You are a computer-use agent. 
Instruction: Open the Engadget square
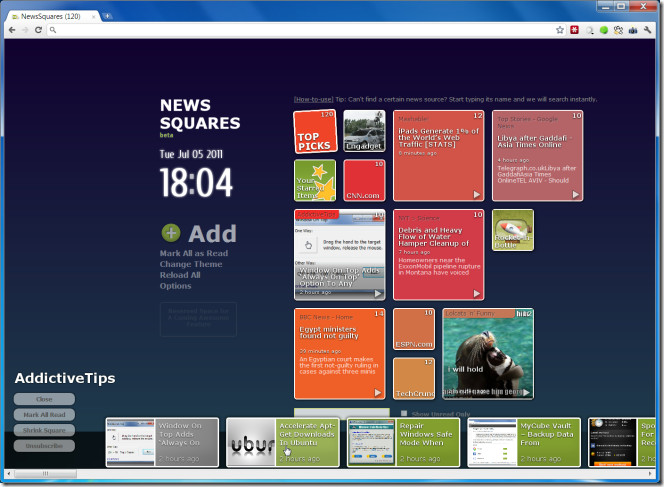point(364,131)
